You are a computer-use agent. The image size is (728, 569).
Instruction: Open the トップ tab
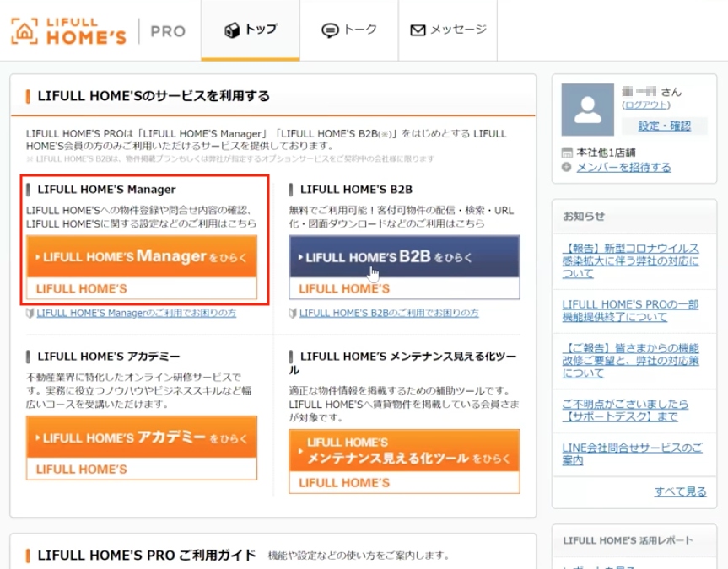coord(251,30)
